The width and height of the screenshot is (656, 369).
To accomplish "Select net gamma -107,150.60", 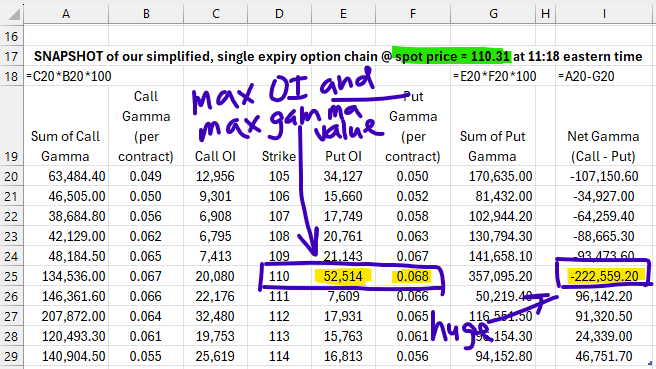I will [x=604, y=176].
